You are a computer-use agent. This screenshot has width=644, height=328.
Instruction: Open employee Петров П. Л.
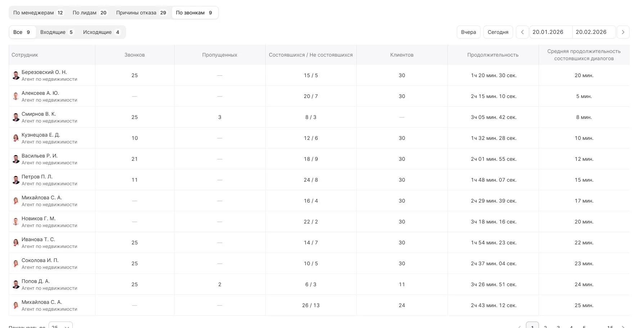pos(37,177)
